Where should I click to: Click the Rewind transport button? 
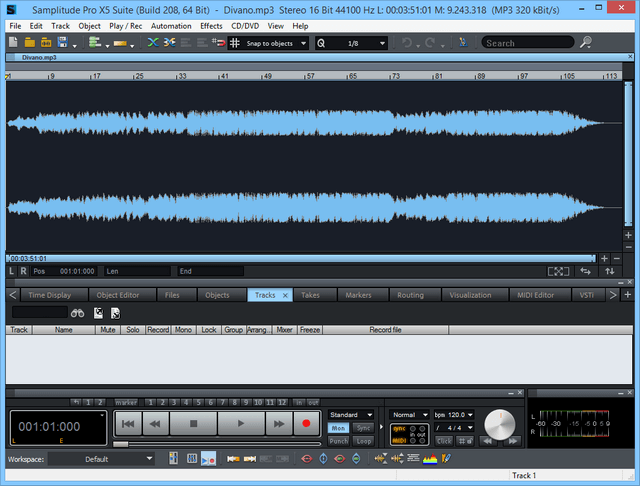pos(155,424)
